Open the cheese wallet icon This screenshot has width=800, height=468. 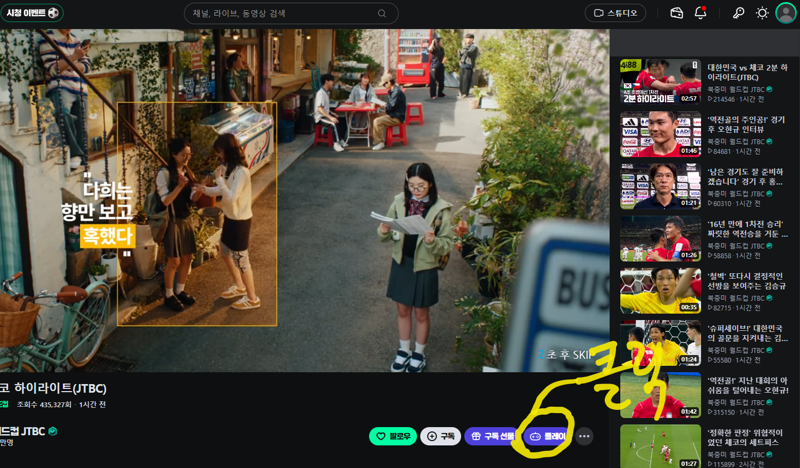677,13
